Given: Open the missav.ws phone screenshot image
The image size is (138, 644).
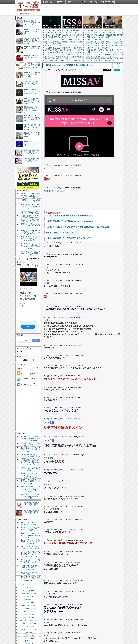Looking at the screenshot, I should (x=79, y=126).
